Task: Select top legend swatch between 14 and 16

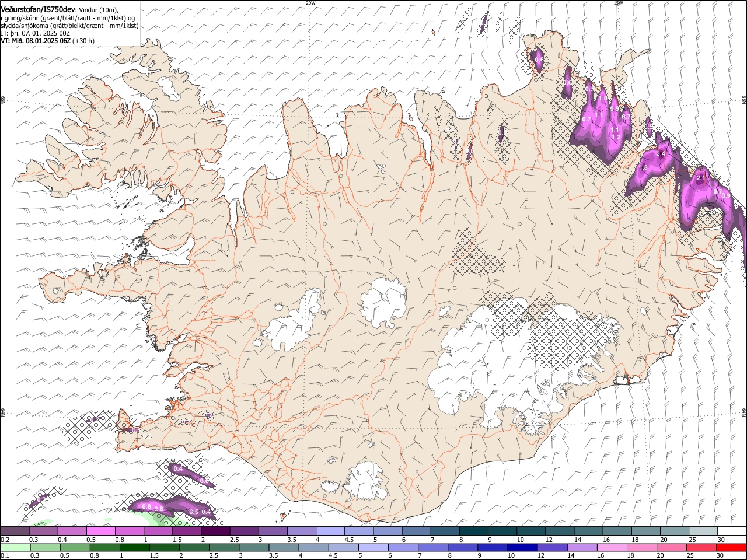Action: click(x=588, y=531)
